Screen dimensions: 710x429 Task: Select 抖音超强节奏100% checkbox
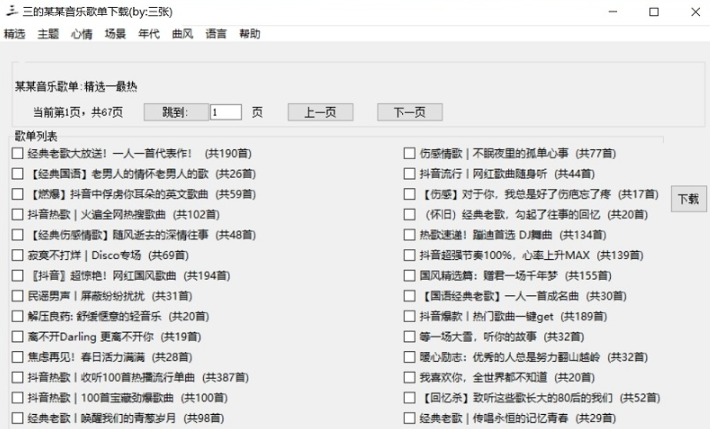(409, 255)
